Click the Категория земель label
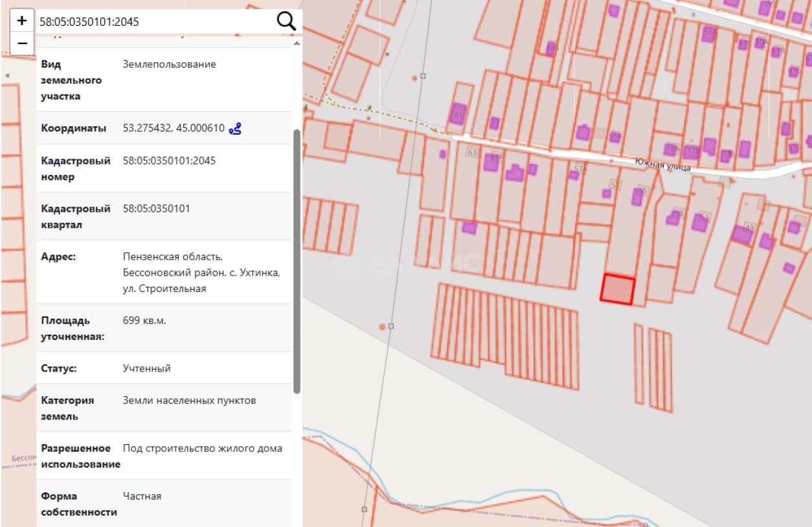The image size is (812, 527). [67, 408]
